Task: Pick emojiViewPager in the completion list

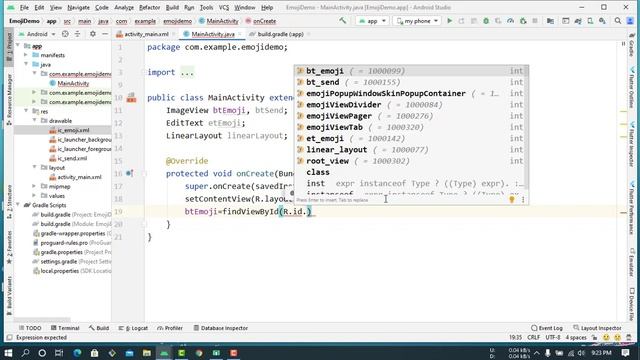Action: coord(411,116)
